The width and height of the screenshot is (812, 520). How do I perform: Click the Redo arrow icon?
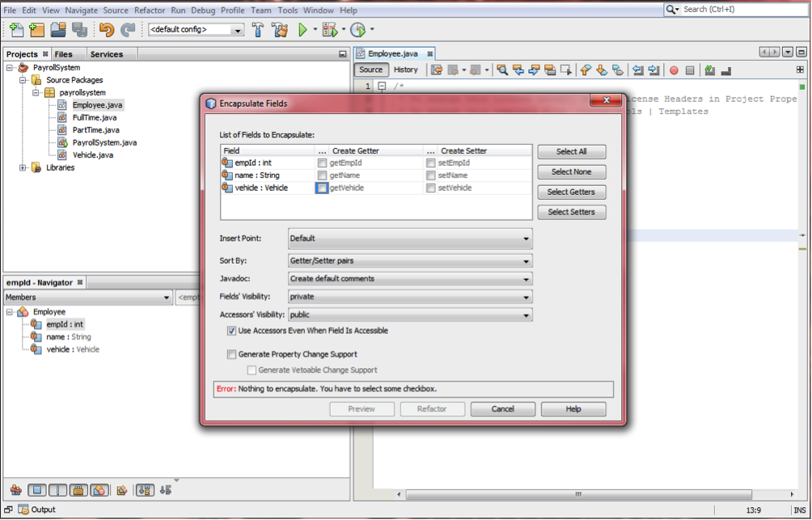(x=128, y=30)
